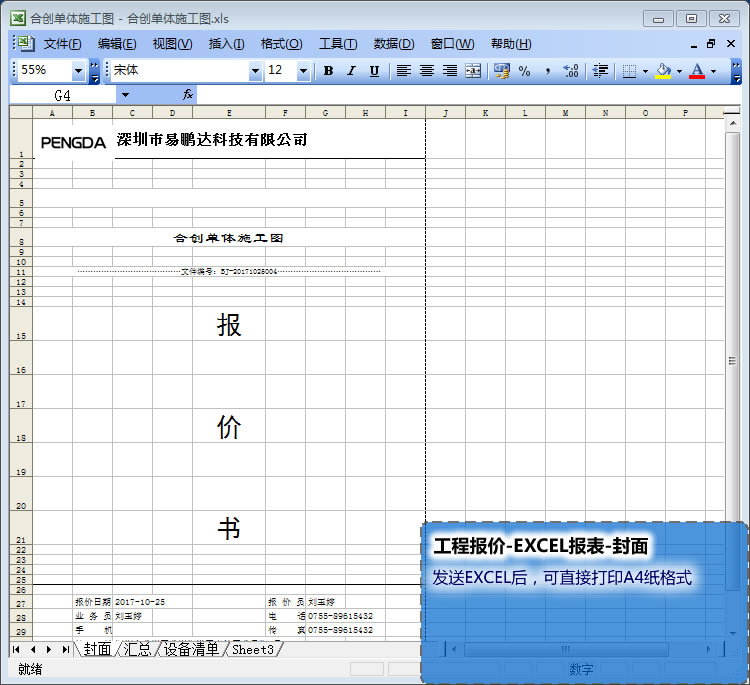Open 文件(F) menu

click(63, 44)
